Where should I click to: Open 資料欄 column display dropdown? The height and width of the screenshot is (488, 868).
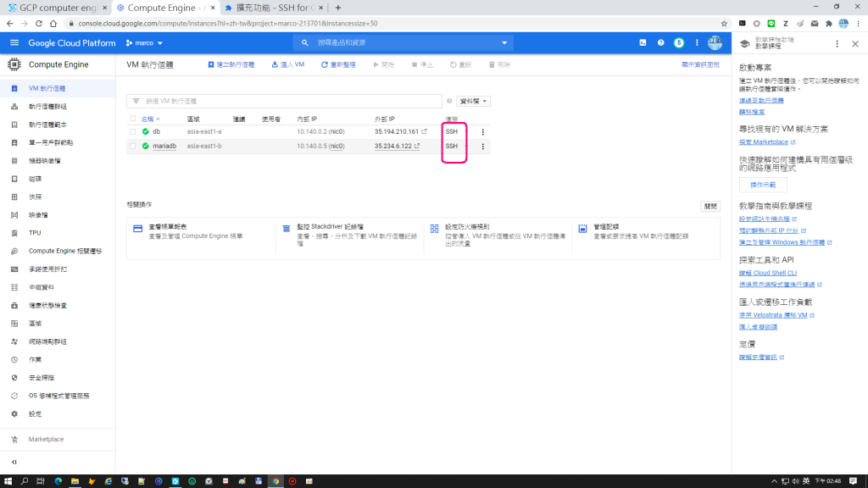pos(473,102)
